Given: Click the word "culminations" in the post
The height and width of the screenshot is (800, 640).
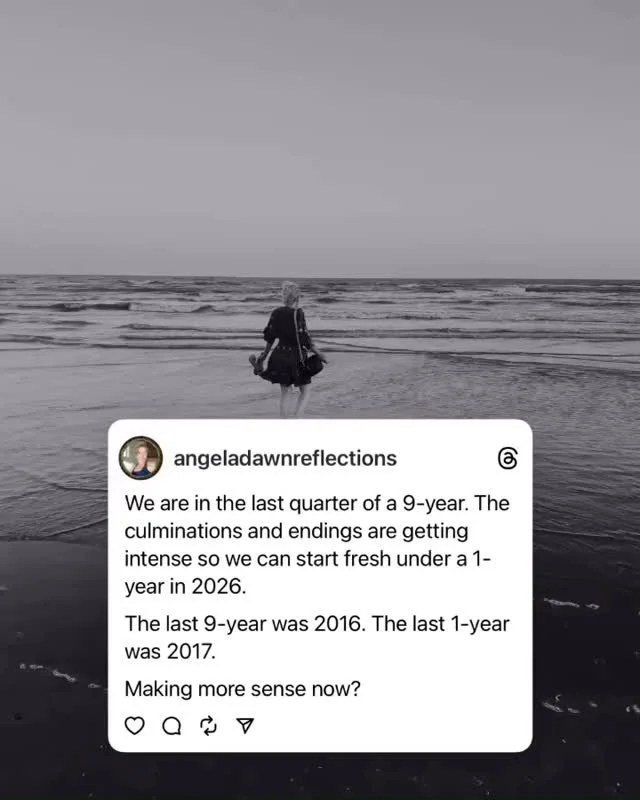Looking at the screenshot, I should click(x=183, y=531).
